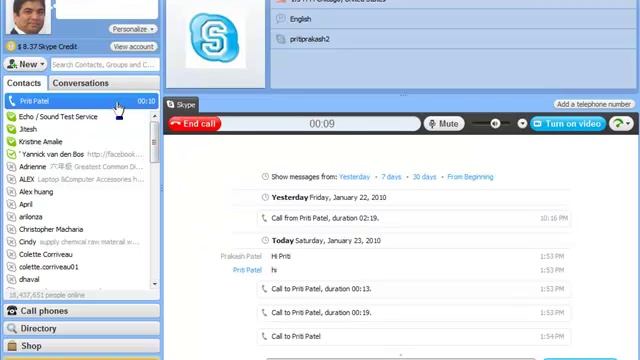
Task: Switch to the Contacts tab
Action: click(24, 83)
